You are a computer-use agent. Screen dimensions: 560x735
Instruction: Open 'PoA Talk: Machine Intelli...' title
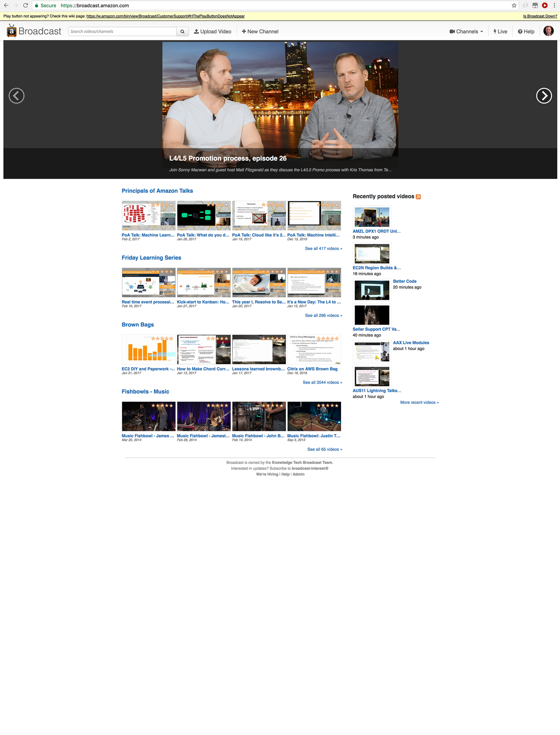click(x=313, y=235)
